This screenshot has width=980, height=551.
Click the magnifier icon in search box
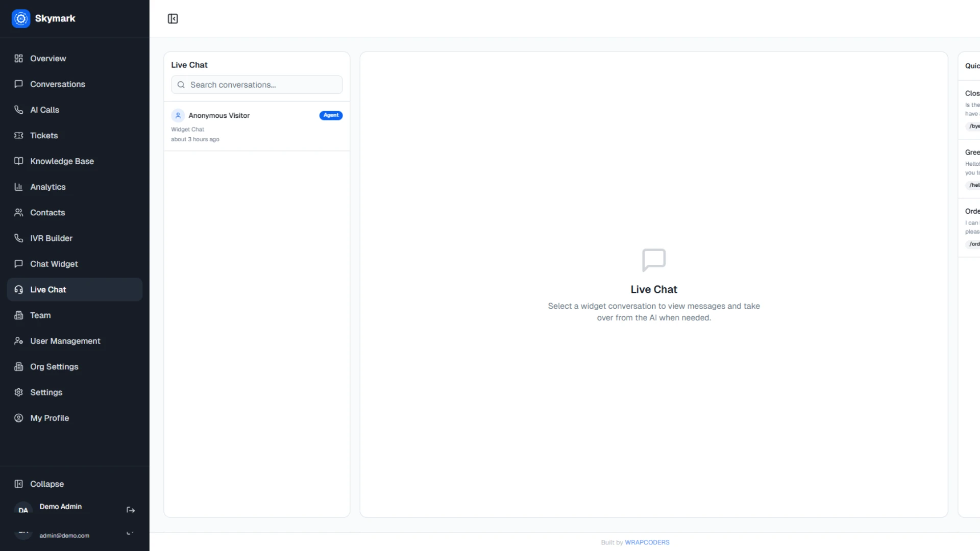(x=181, y=85)
